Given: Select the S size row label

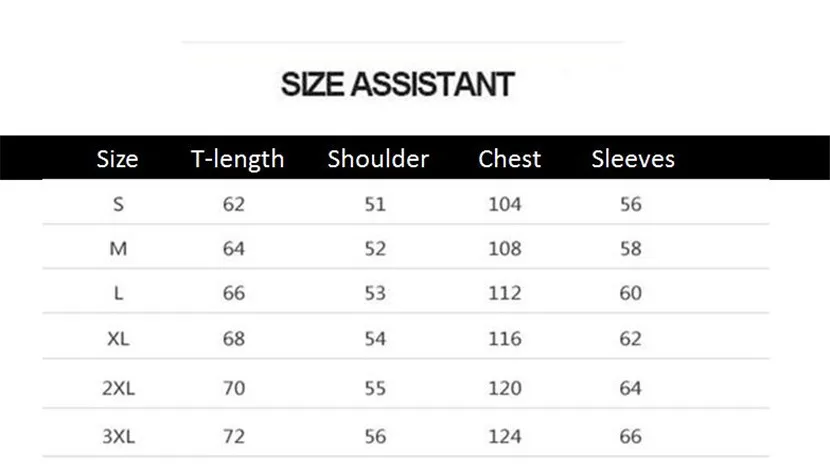Looking at the screenshot, I should [119, 204].
